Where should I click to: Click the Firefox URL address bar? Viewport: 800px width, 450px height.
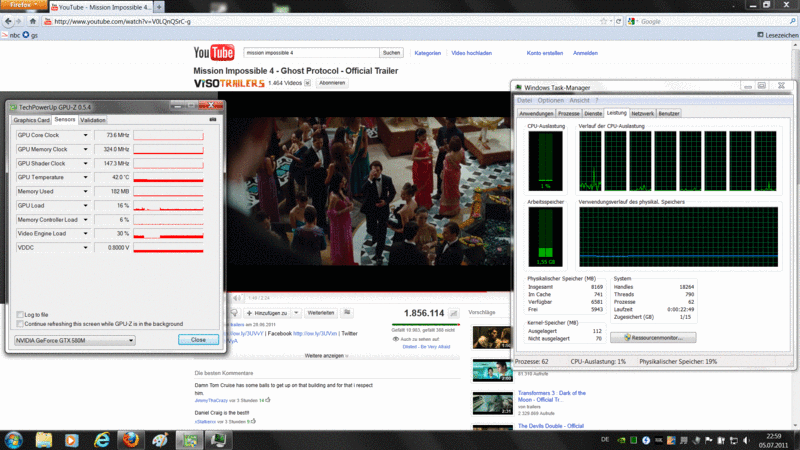tap(327, 21)
